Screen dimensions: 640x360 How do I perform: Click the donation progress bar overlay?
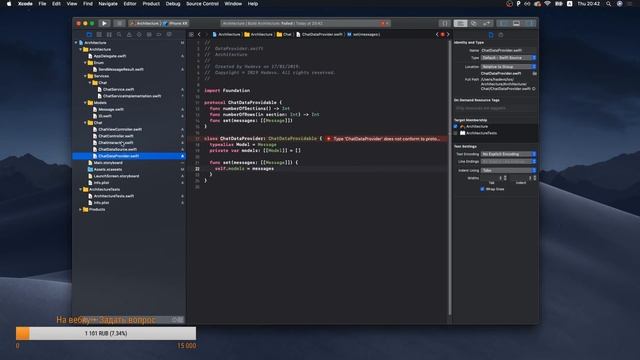pyautogui.click(x=106, y=333)
